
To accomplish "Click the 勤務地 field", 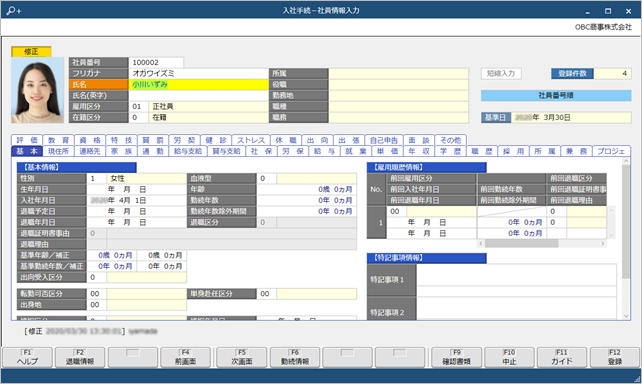I will [398, 96].
